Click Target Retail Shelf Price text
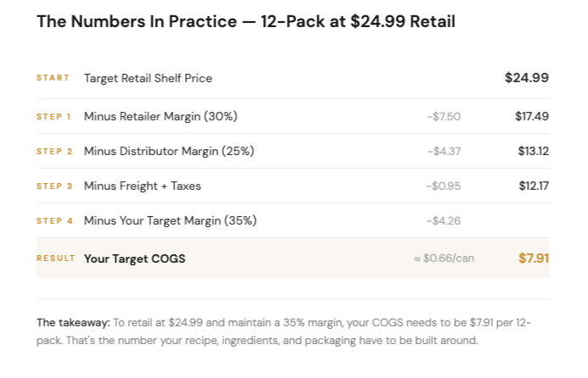The height and width of the screenshot is (378, 588). click(148, 78)
